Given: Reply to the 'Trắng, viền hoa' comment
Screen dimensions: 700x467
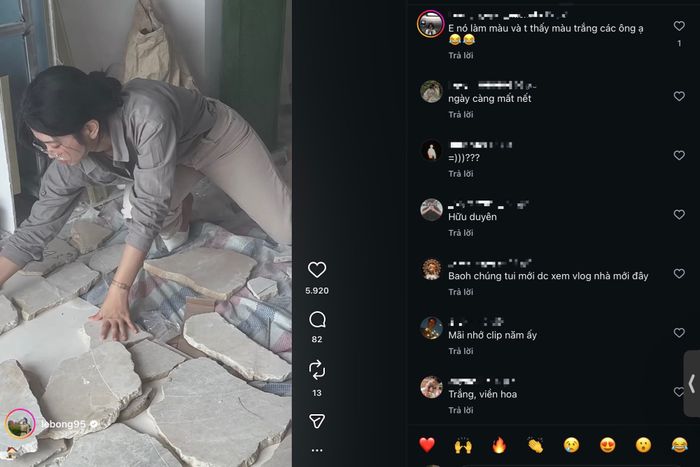Looking at the screenshot, I should click(x=461, y=410).
